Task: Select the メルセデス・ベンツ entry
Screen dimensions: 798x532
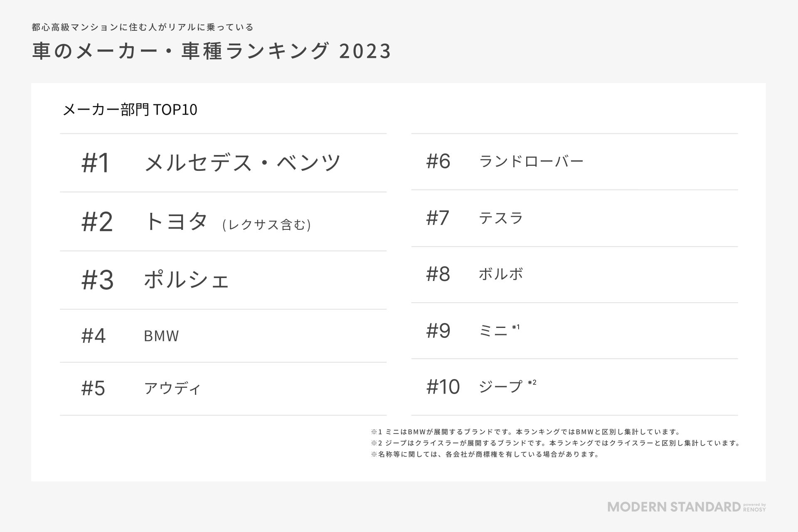Action: pyautogui.click(x=242, y=162)
